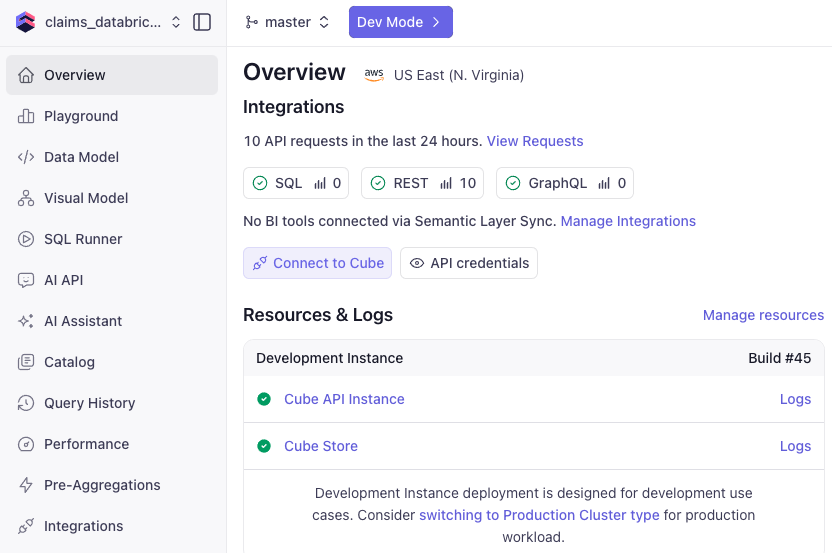Image resolution: width=832 pixels, height=553 pixels.
Task: Click the SQL request count chart icon
Action: [320, 184]
